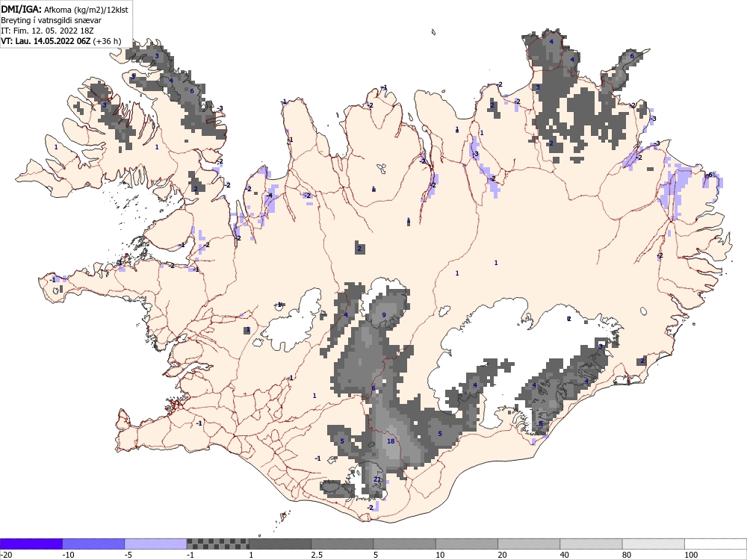Click the "9" value on the central glacier

pyautogui.click(x=384, y=315)
